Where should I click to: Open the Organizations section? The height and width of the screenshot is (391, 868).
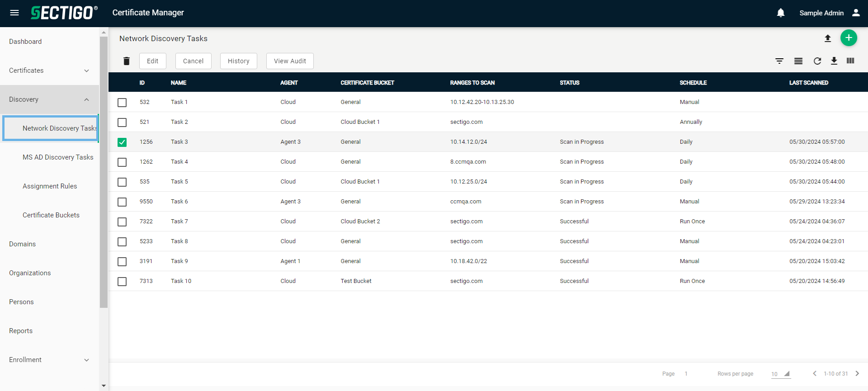(x=30, y=273)
